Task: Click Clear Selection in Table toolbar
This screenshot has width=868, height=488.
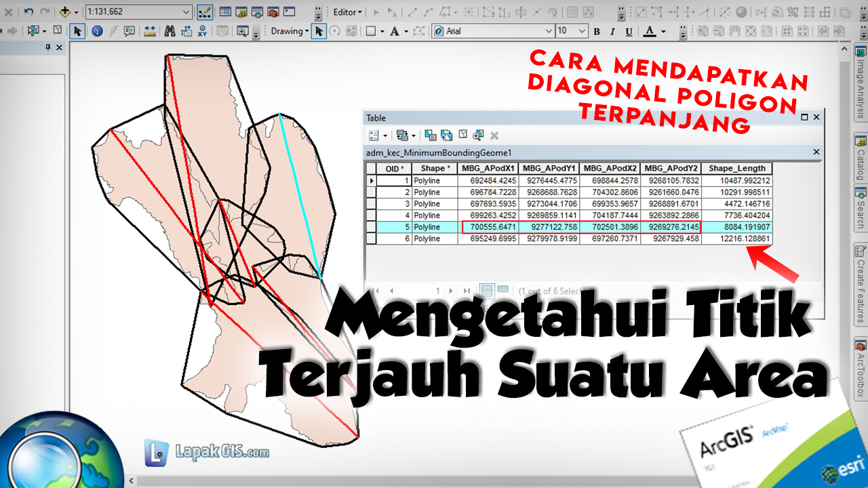Action: pyautogui.click(x=463, y=136)
